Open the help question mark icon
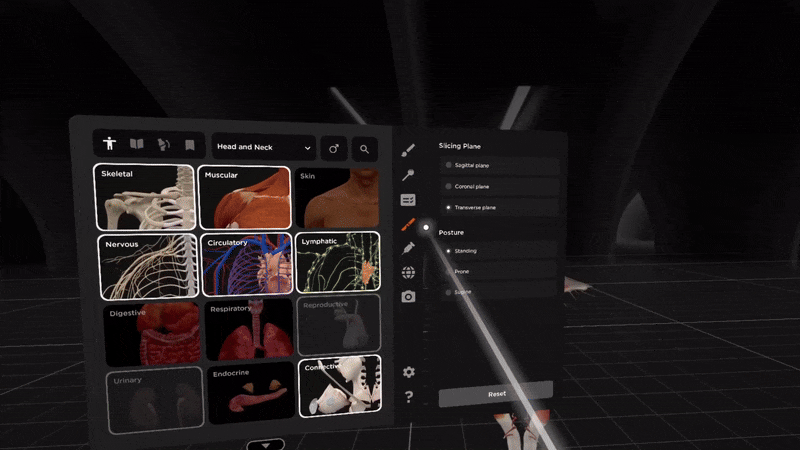 409,396
